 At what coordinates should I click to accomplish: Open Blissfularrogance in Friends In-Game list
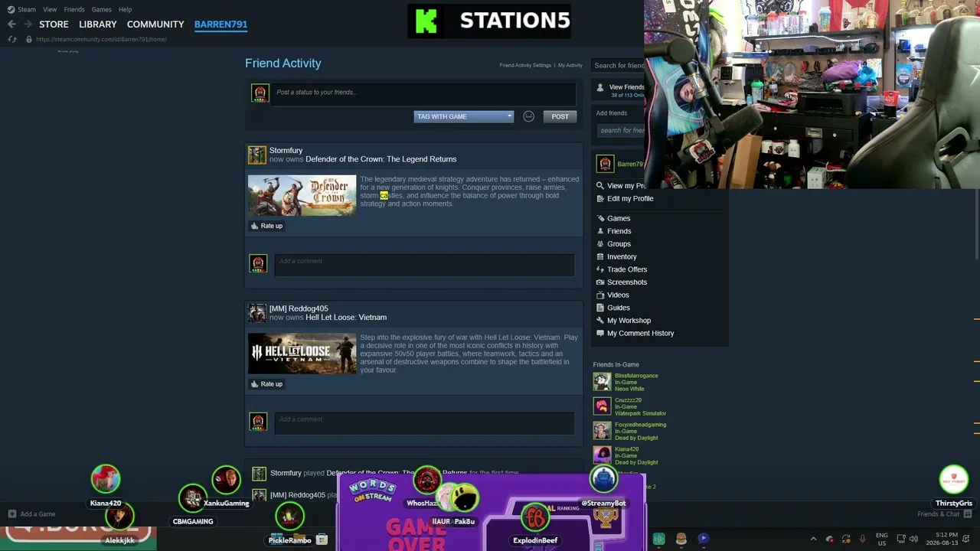tap(636, 376)
